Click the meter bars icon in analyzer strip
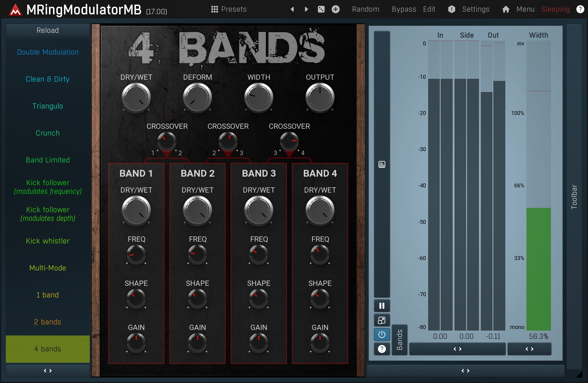The height and width of the screenshot is (383, 588). coord(382,165)
